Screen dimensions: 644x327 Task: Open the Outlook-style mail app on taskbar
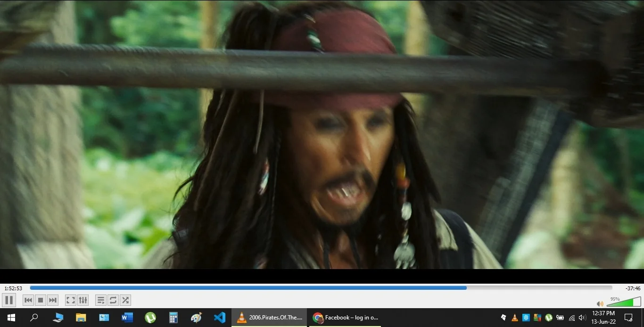coord(104,318)
